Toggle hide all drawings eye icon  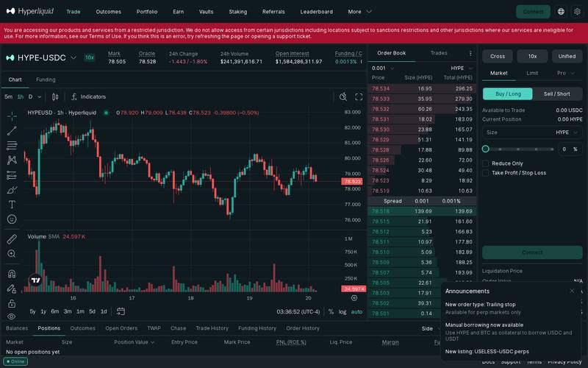click(x=12, y=316)
